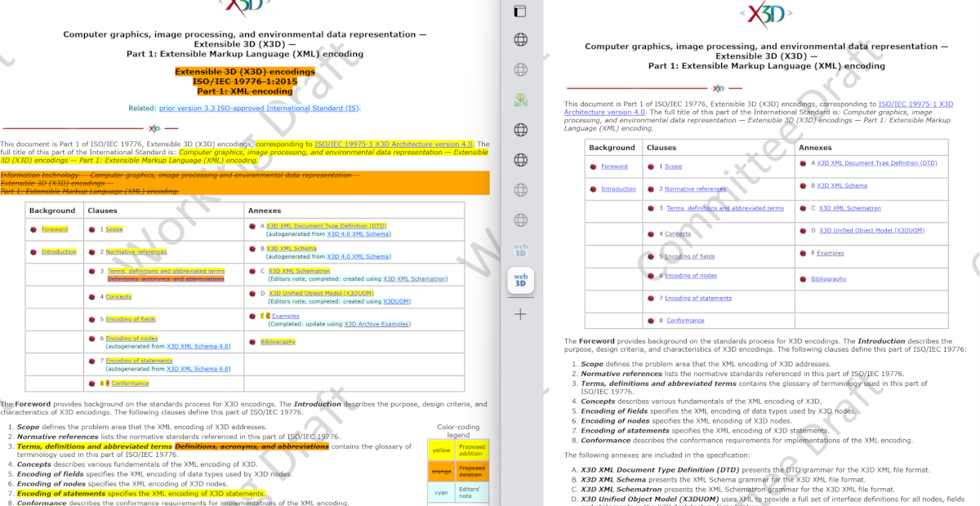Select the highlighted active web3D tab

(x=520, y=280)
